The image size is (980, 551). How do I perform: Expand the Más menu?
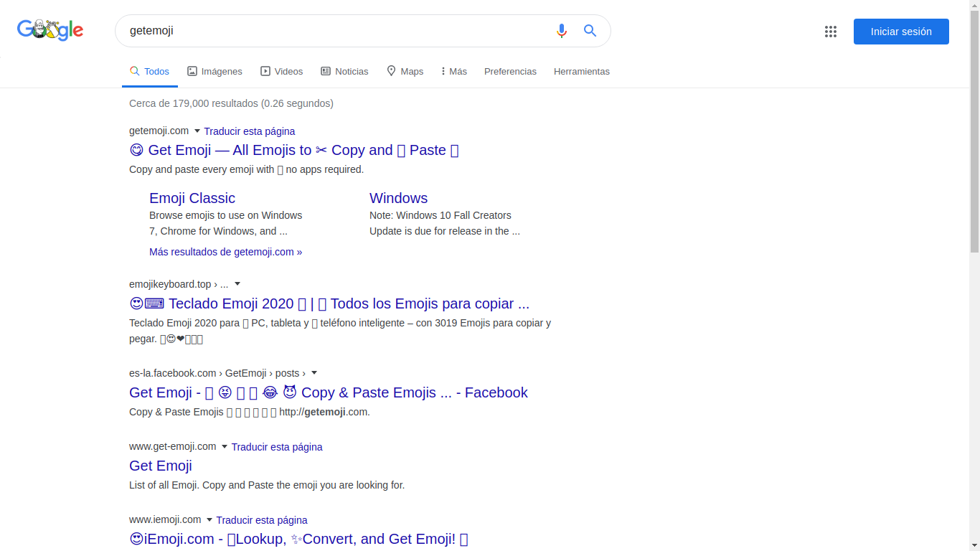pyautogui.click(x=453, y=71)
